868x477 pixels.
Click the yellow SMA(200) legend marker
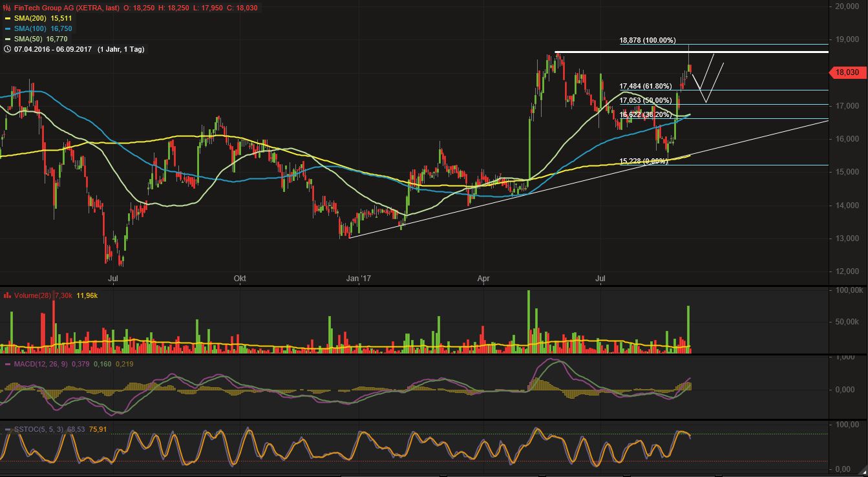click(7, 19)
